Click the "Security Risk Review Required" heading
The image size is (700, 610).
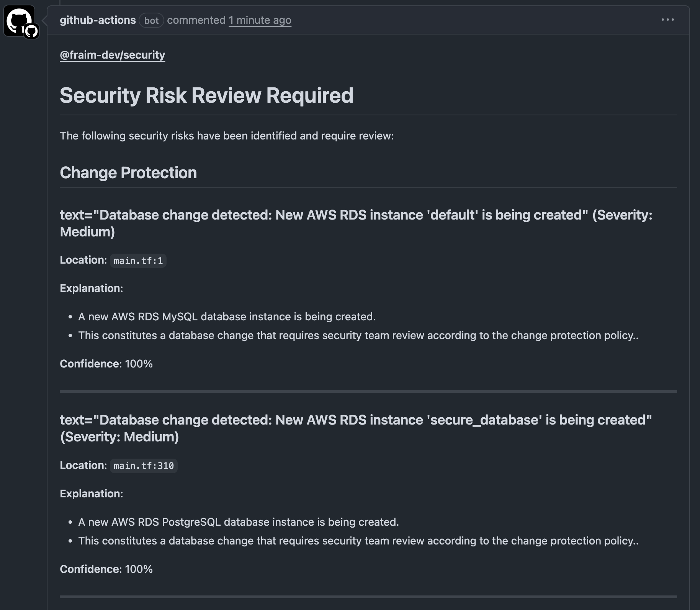(206, 95)
